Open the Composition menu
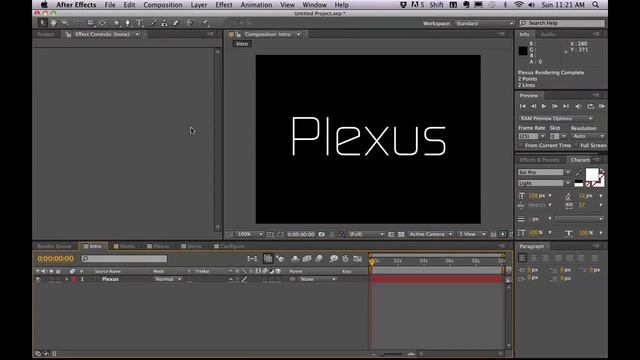The height and width of the screenshot is (360, 640). (163, 5)
